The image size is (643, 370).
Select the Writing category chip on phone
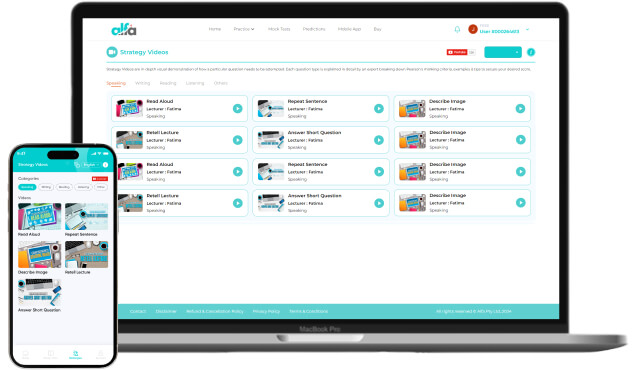[46, 187]
